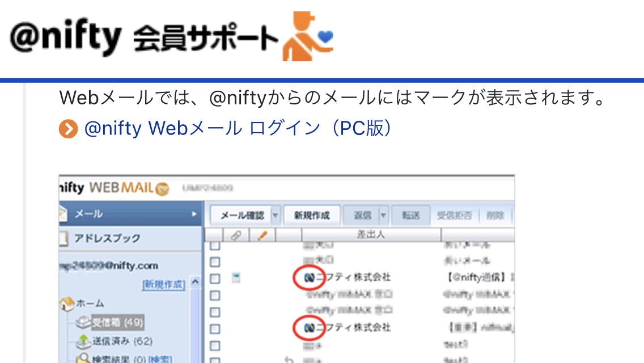Image resolution: width=644 pixels, height=363 pixels.
Task: Click the @nifty N mark in the 【@nifty通信】 row
Action: (x=309, y=278)
